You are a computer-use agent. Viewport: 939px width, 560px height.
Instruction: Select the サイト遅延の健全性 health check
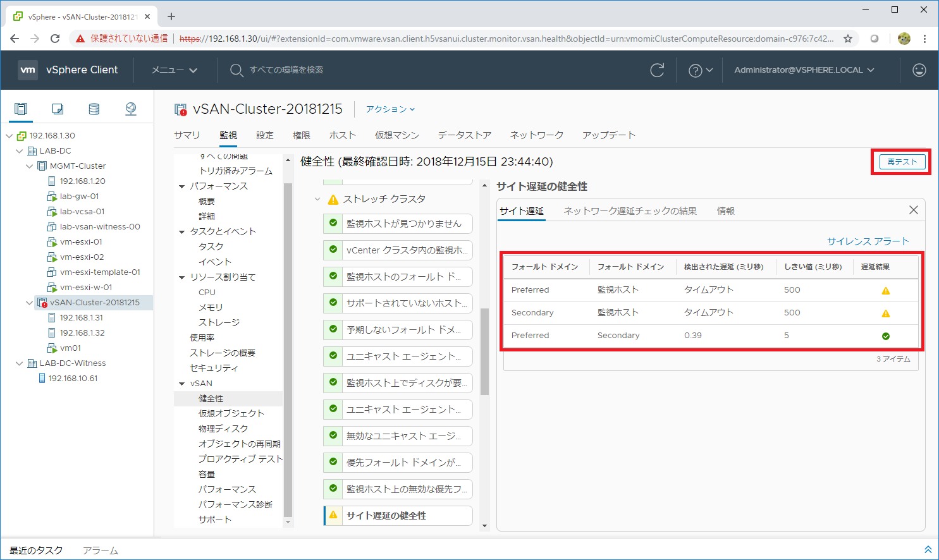pyautogui.click(x=398, y=516)
